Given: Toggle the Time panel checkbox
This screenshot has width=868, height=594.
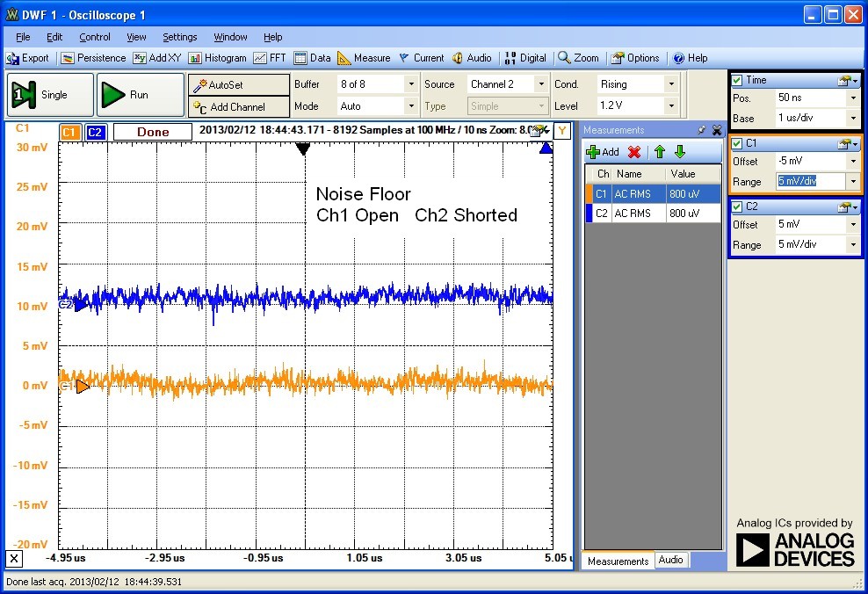Looking at the screenshot, I should pyautogui.click(x=736, y=79).
